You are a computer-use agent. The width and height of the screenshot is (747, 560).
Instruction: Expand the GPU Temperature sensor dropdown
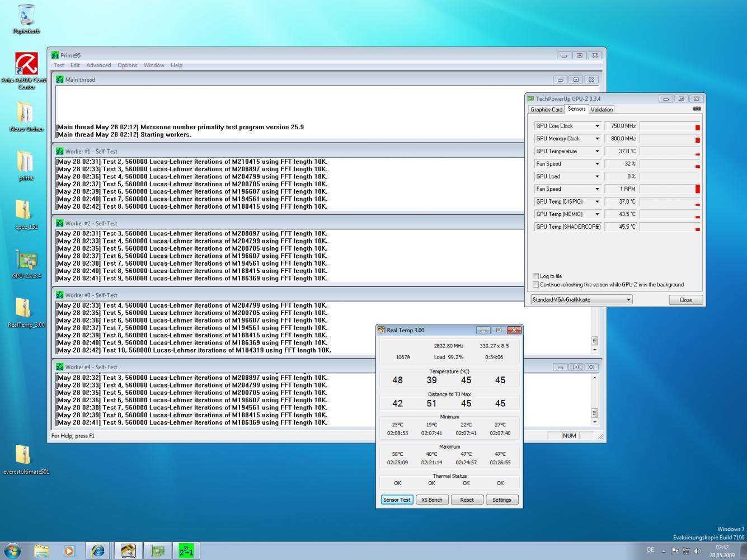pyautogui.click(x=596, y=152)
